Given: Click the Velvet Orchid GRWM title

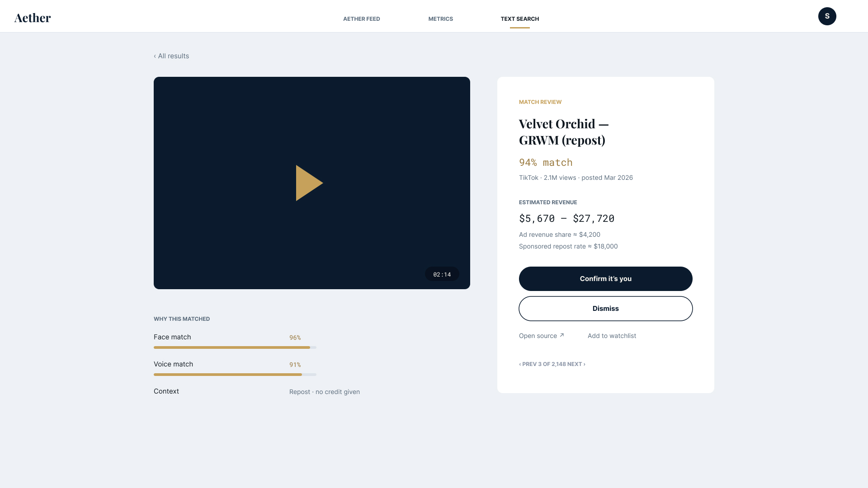Looking at the screenshot, I should [x=564, y=132].
